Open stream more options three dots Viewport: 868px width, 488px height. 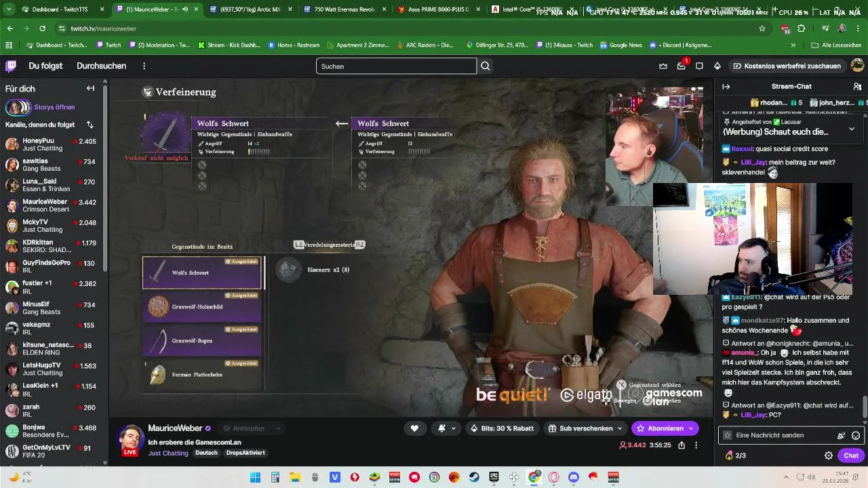click(x=696, y=445)
